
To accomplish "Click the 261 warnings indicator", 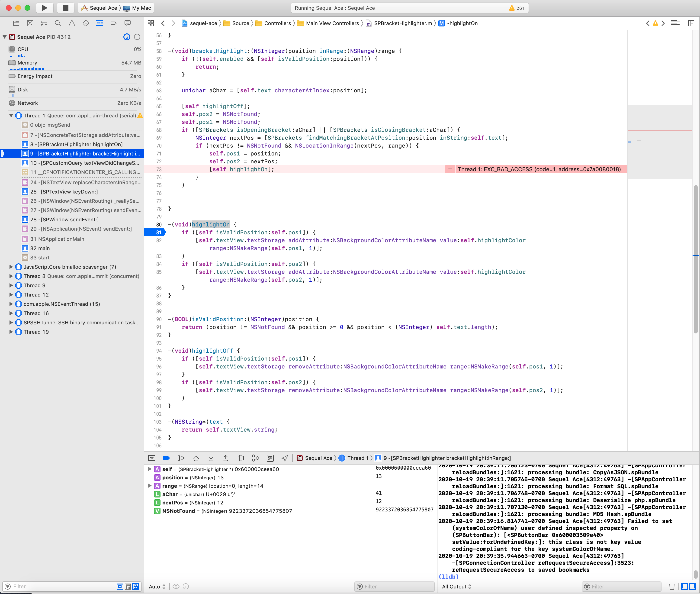I will (517, 8).
